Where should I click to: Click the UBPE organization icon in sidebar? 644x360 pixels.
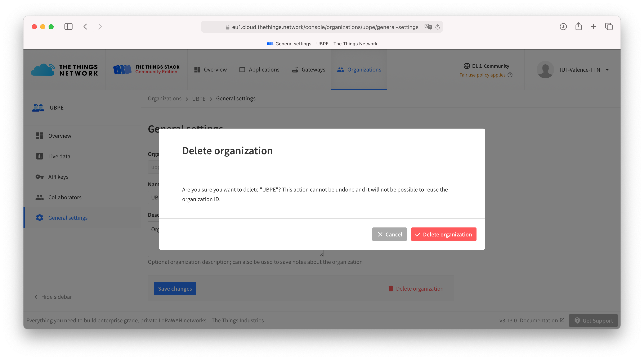(39, 107)
